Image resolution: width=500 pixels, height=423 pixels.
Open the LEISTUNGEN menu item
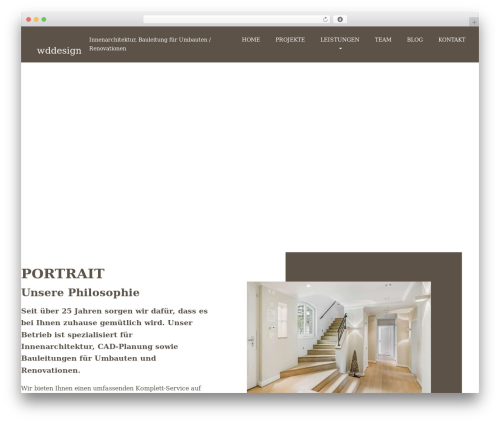coord(340,40)
